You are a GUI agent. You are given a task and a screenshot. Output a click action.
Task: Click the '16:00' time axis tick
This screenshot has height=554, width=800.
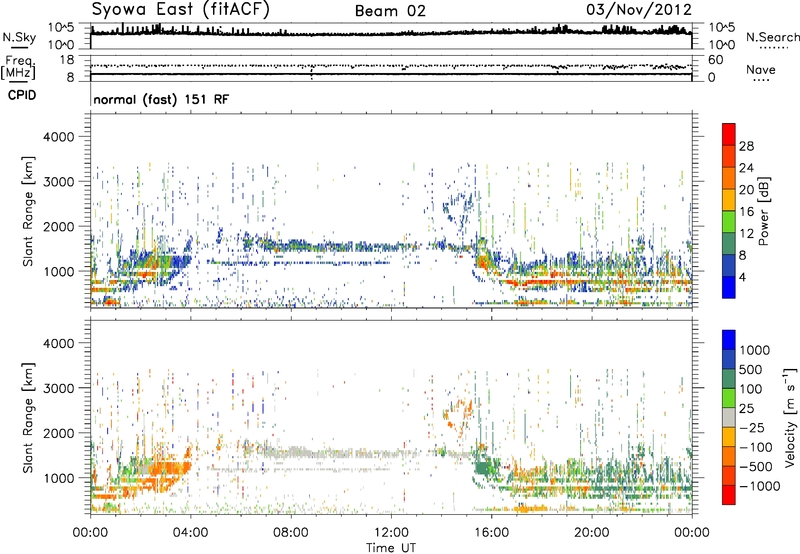[x=491, y=533]
